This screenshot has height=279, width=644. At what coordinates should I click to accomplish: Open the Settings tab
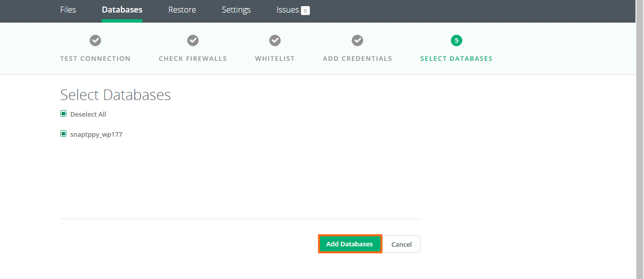click(x=236, y=10)
